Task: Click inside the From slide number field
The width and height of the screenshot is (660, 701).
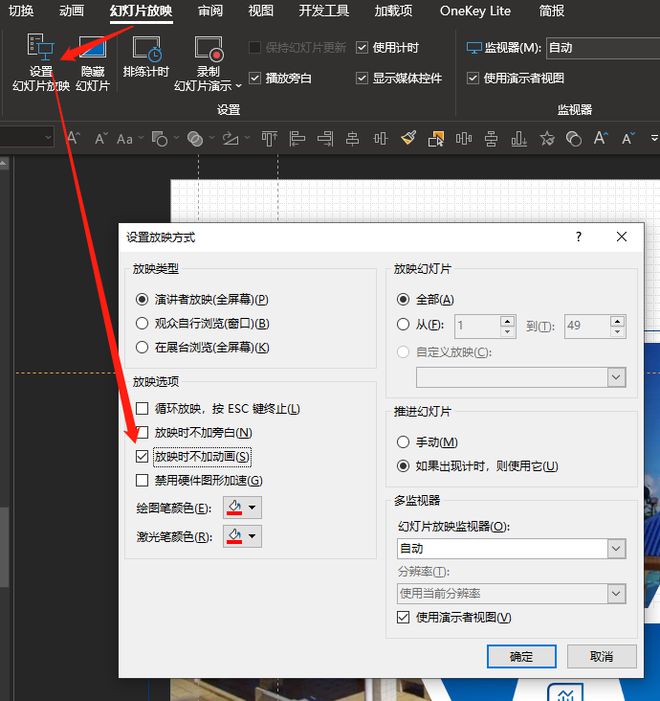Action: (x=477, y=325)
